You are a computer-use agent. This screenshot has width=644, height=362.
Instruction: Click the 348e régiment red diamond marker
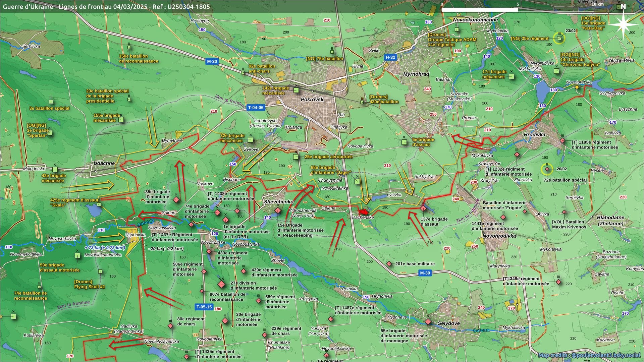pyautogui.click(x=558, y=282)
